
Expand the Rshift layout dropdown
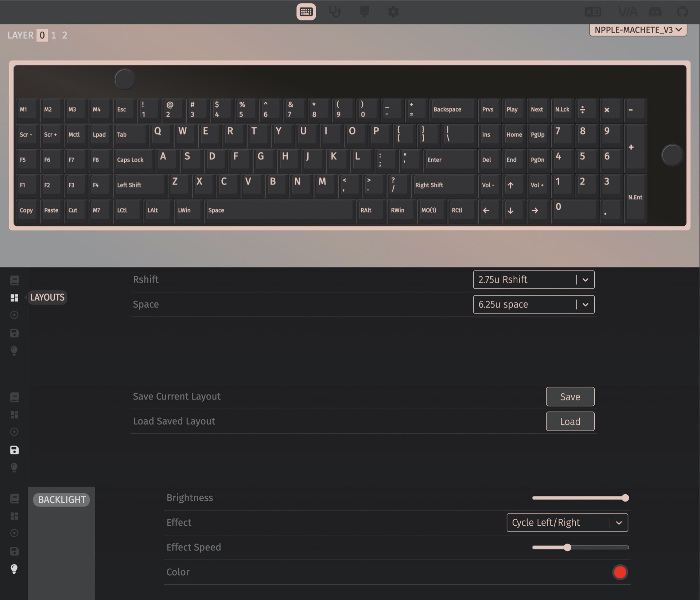pyautogui.click(x=534, y=280)
